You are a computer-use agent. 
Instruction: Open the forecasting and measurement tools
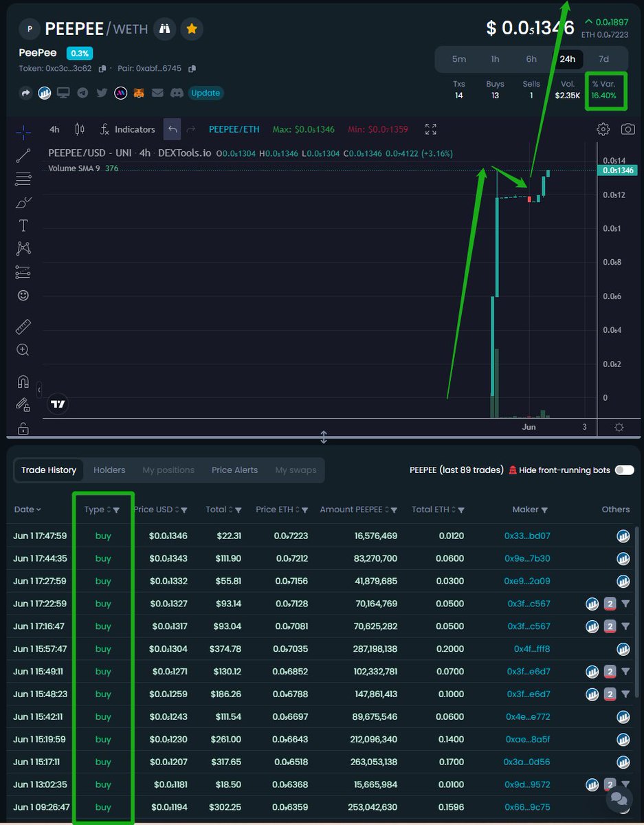tap(23, 272)
